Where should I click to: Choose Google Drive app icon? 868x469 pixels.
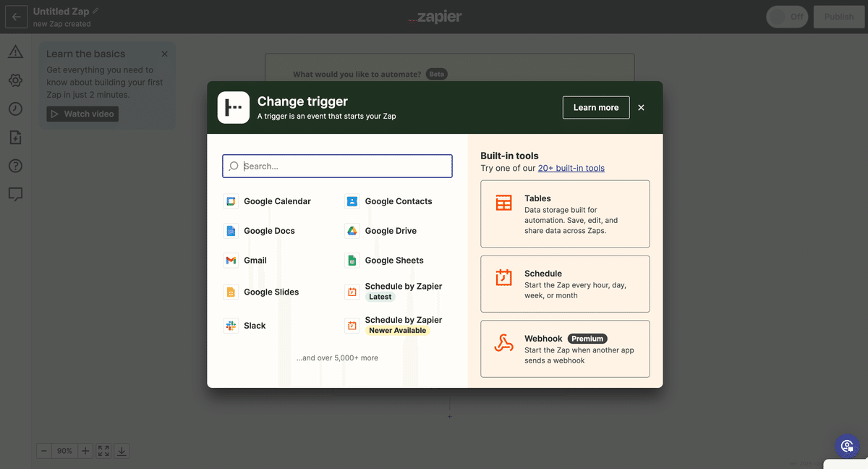tap(352, 231)
